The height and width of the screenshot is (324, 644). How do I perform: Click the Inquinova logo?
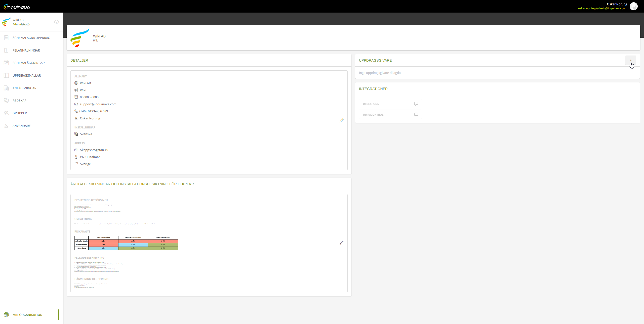(17, 7)
